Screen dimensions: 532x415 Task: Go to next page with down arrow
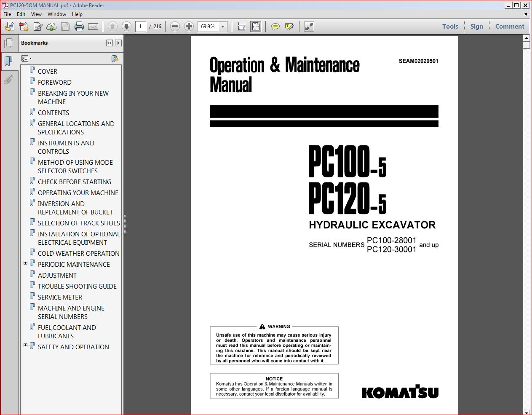point(126,27)
